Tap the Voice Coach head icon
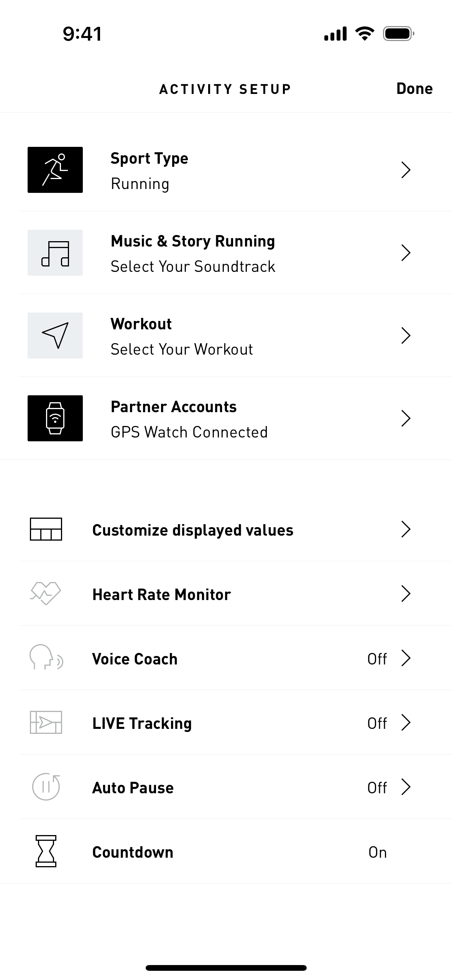This screenshot has width=452, height=980. pos(46,658)
